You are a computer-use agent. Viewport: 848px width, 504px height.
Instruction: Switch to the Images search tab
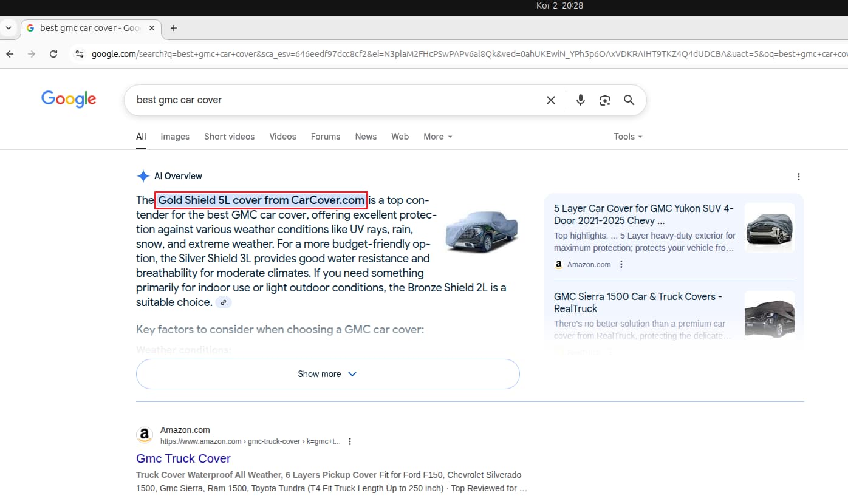(x=174, y=137)
